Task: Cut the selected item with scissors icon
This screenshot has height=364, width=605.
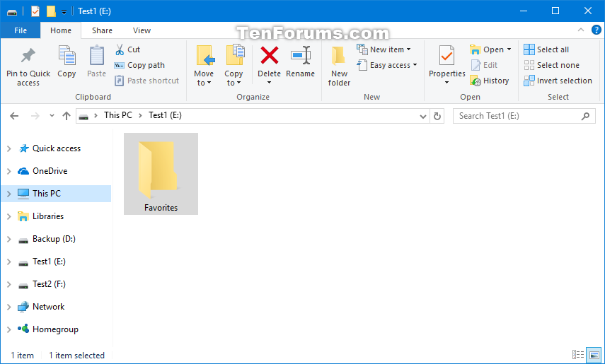Action: (x=128, y=49)
